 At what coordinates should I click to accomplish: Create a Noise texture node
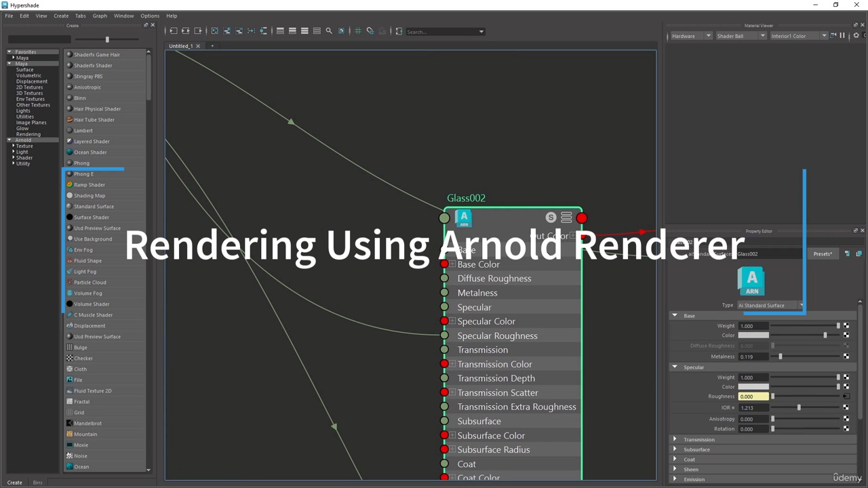tap(80, 456)
